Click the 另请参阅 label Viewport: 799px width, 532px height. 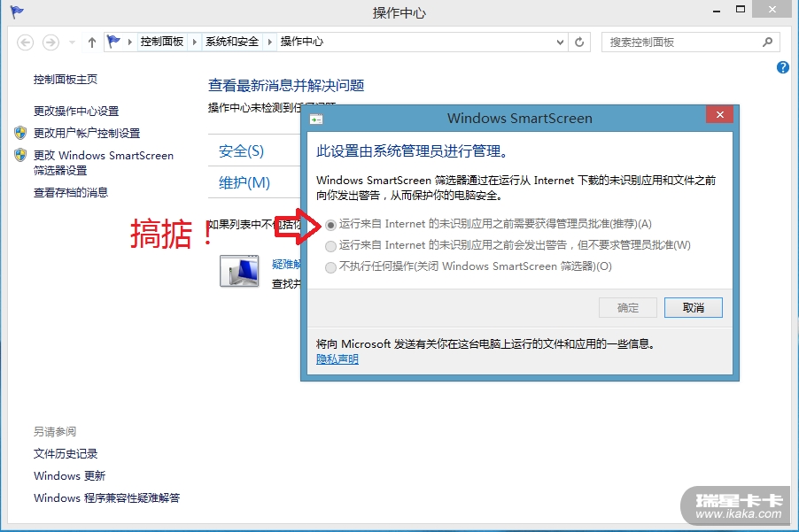[x=55, y=432]
